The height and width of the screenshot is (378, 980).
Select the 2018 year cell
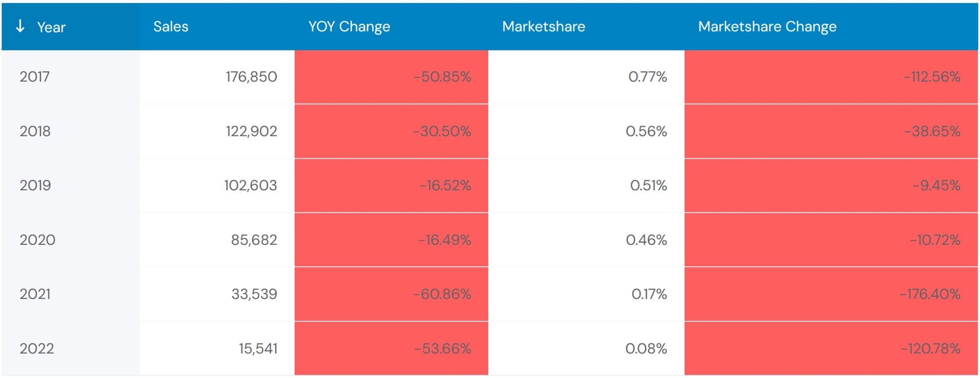pos(35,131)
